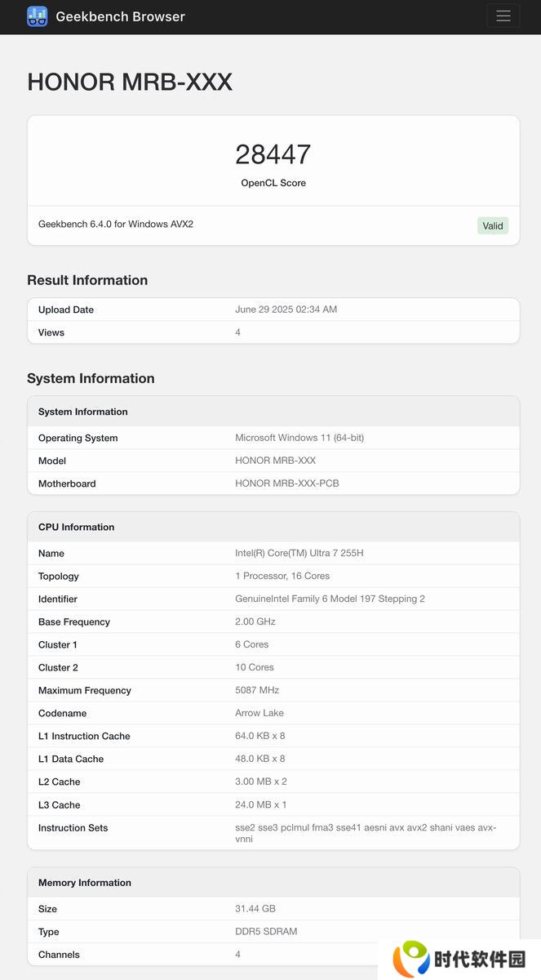Click the 'L2 Cache' row label
The height and width of the screenshot is (980, 541).
pyautogui.click(x=60, y=782)
